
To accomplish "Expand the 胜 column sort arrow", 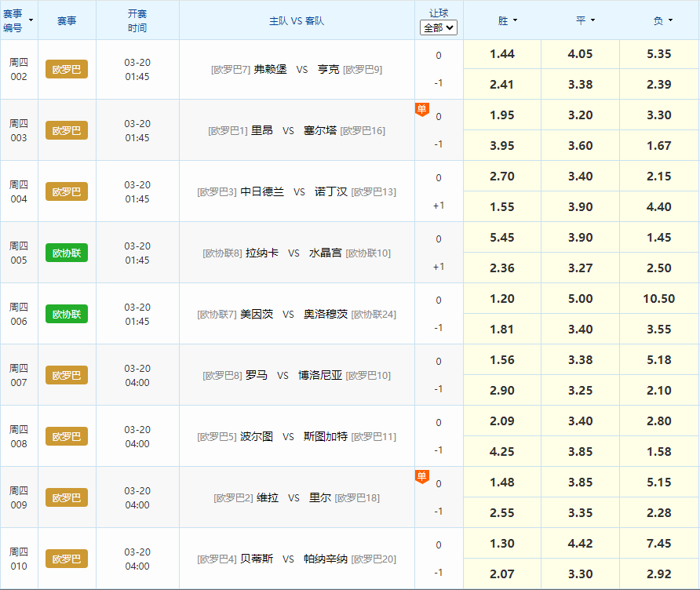I will coord(515,20).
